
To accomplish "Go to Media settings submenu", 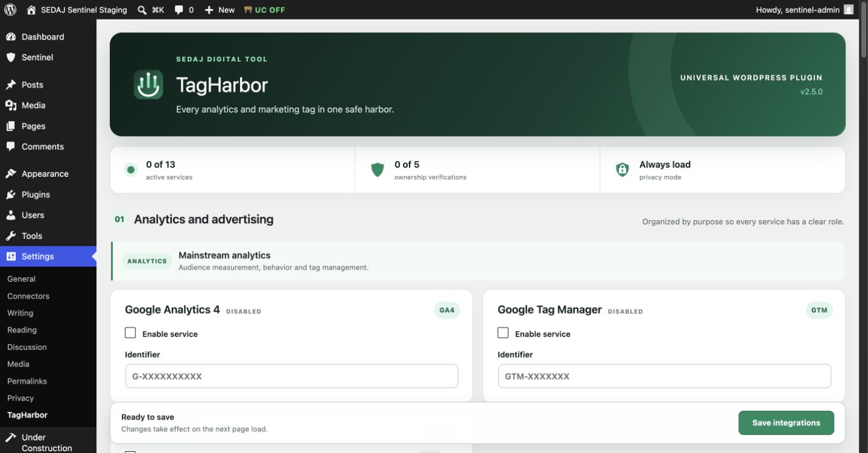I will 18,364.
